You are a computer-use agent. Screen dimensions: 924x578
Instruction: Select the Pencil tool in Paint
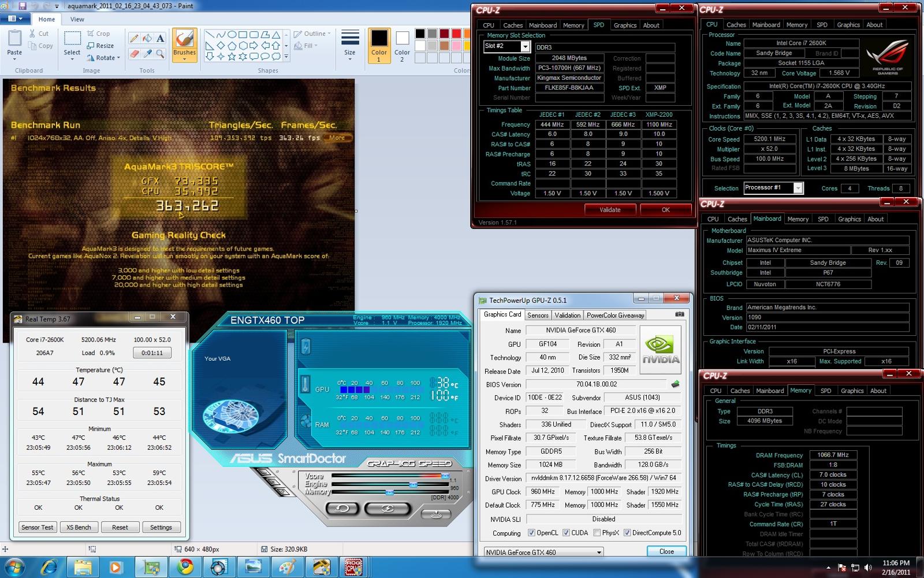point(134,39)
